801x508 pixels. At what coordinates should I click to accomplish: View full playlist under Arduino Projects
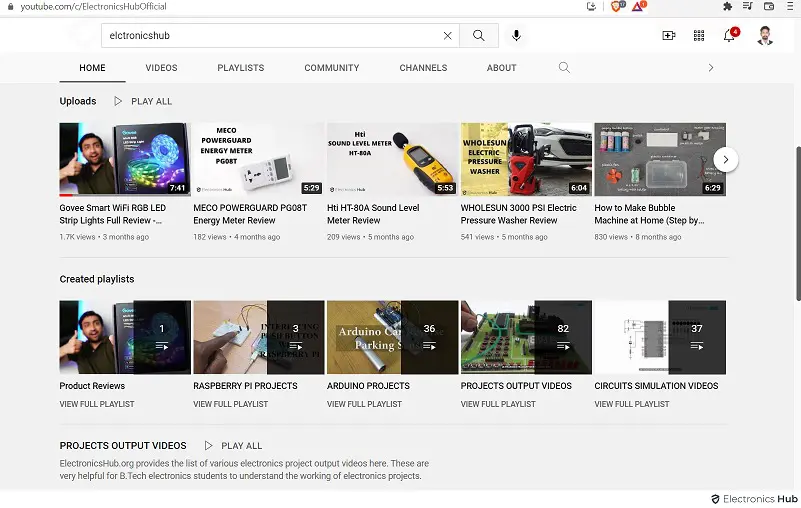[x=364, y=404]
